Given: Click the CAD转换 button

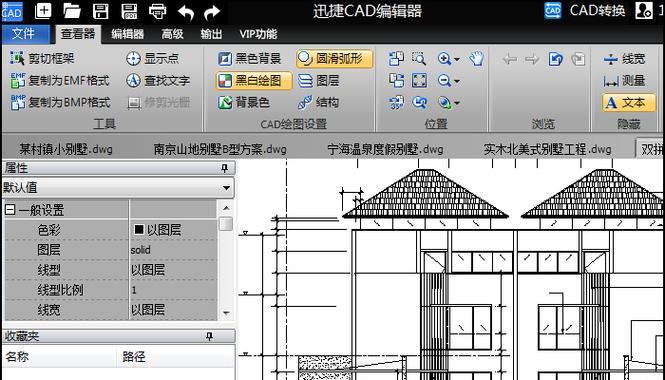Looking at the screenshot, I should tap(584, 10).
